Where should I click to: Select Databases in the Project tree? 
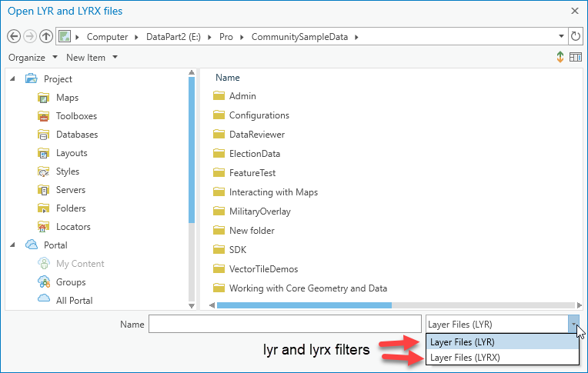76,135
